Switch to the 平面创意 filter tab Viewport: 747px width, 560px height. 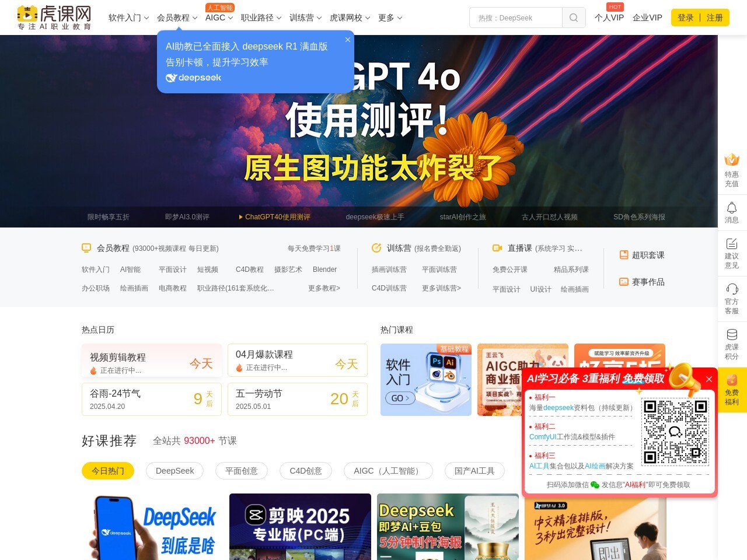coord(241,471)
